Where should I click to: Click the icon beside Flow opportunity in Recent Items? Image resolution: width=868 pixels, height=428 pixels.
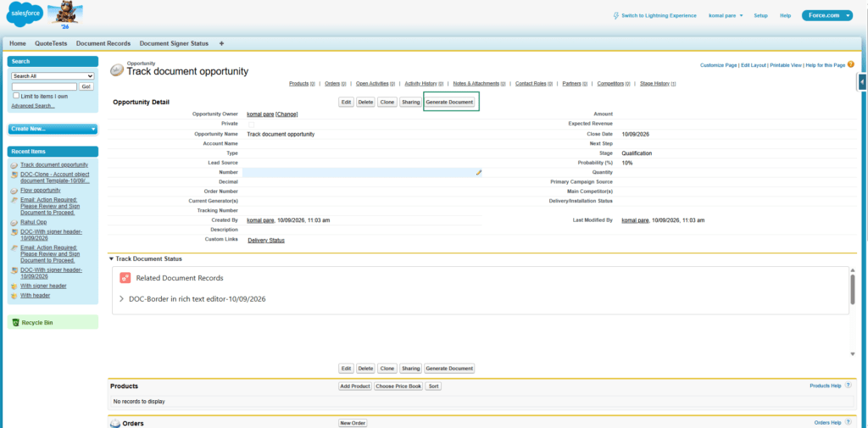(14, 191)
